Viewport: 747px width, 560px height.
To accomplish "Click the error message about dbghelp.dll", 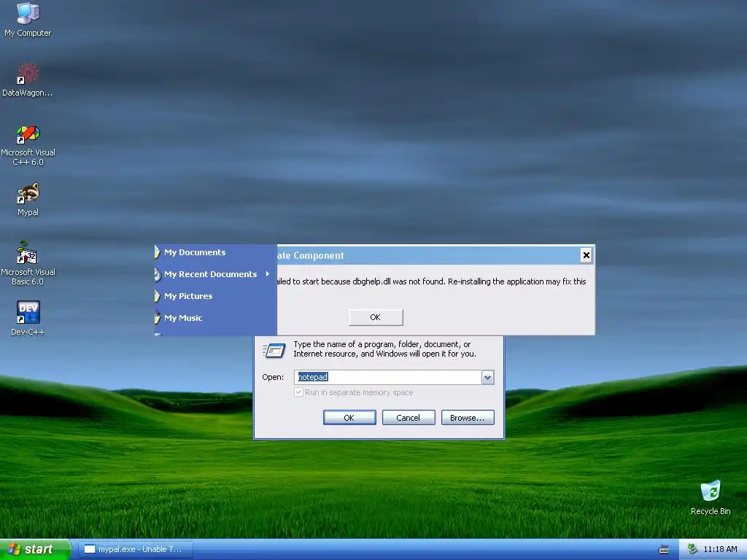I will (432, 281).
